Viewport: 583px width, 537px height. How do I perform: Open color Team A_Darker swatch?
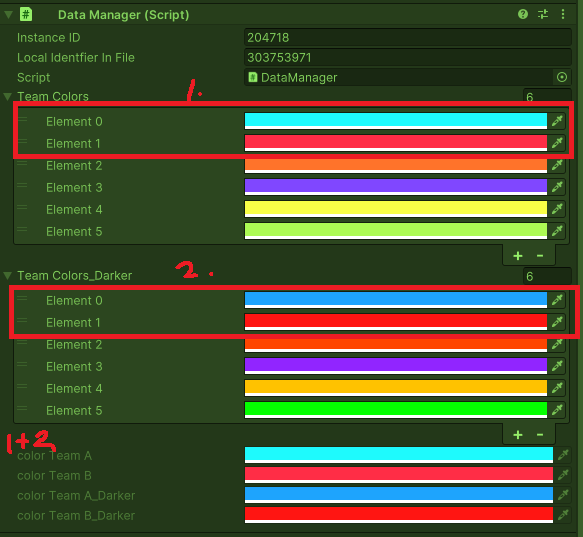pyautogui.click(x=399, y=495)
